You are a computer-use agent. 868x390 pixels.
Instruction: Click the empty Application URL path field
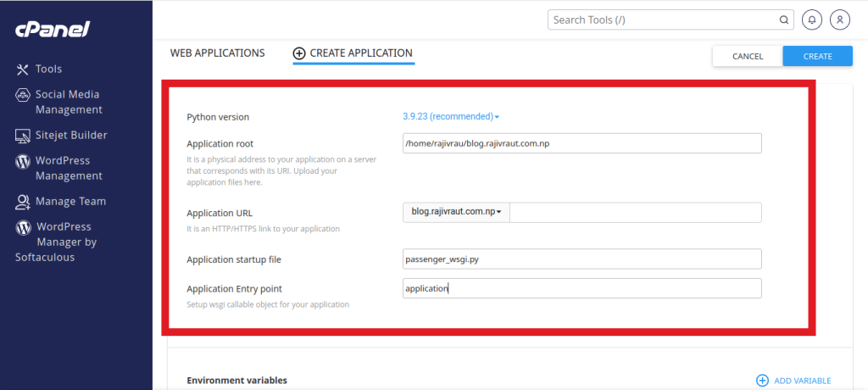636,212
